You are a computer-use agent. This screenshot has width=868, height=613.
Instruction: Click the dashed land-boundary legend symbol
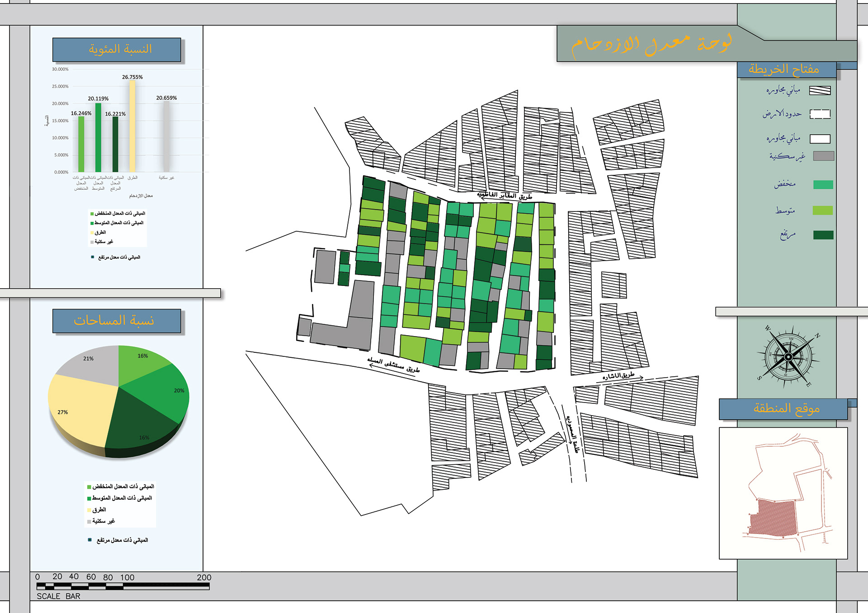820,114
